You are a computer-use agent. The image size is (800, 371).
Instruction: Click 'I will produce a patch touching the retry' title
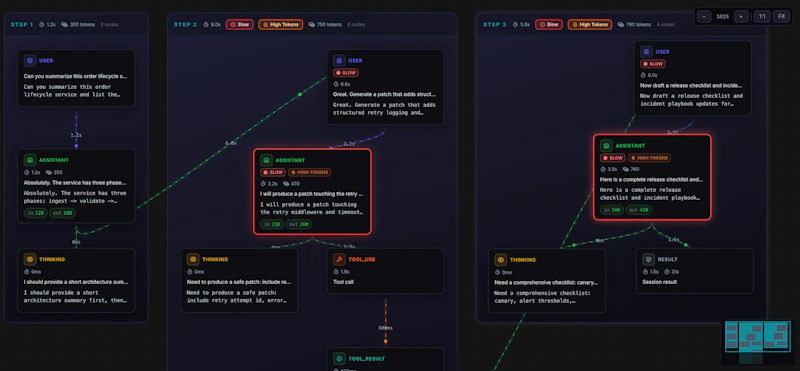click(x=312, y=194)
